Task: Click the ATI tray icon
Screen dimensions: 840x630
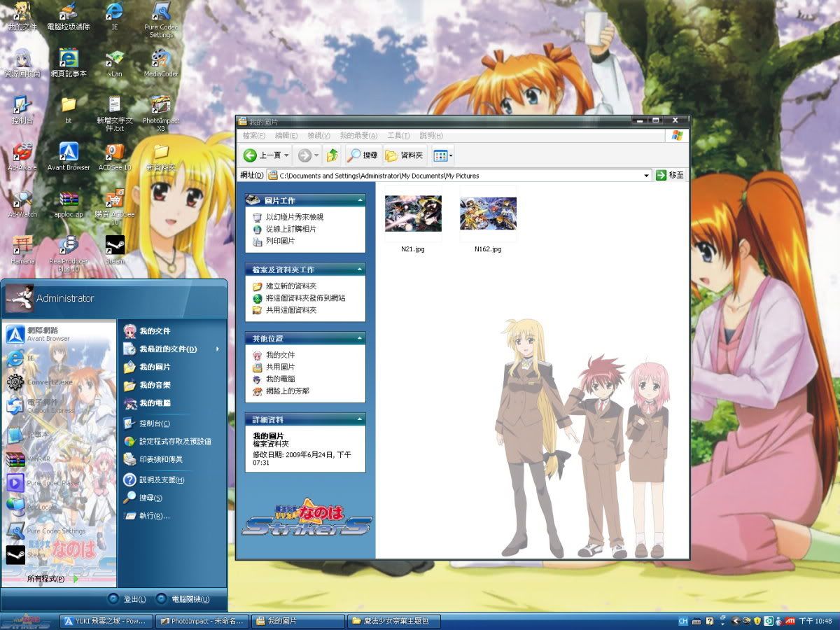Action: [x=790, y=621]
